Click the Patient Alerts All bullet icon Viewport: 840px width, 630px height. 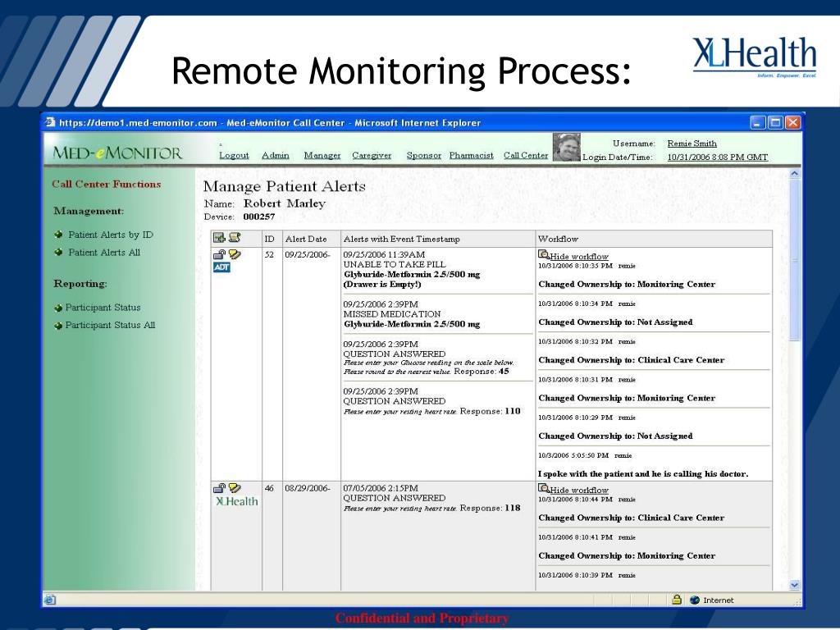[x=58, y=253]
